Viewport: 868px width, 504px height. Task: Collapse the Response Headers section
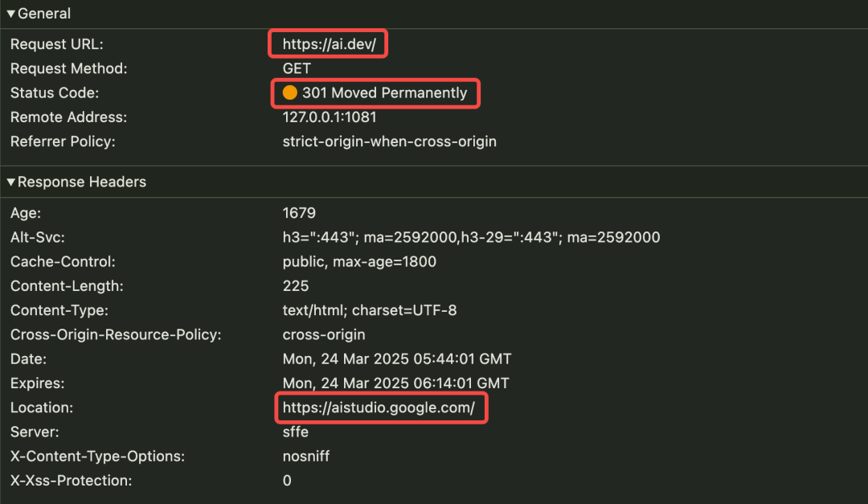10,182
